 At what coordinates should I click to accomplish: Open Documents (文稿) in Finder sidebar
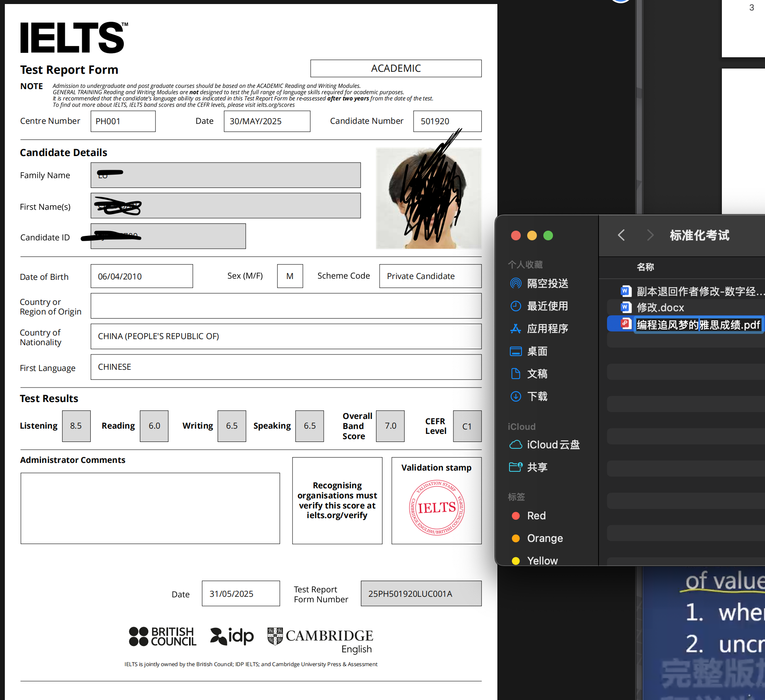528,374
